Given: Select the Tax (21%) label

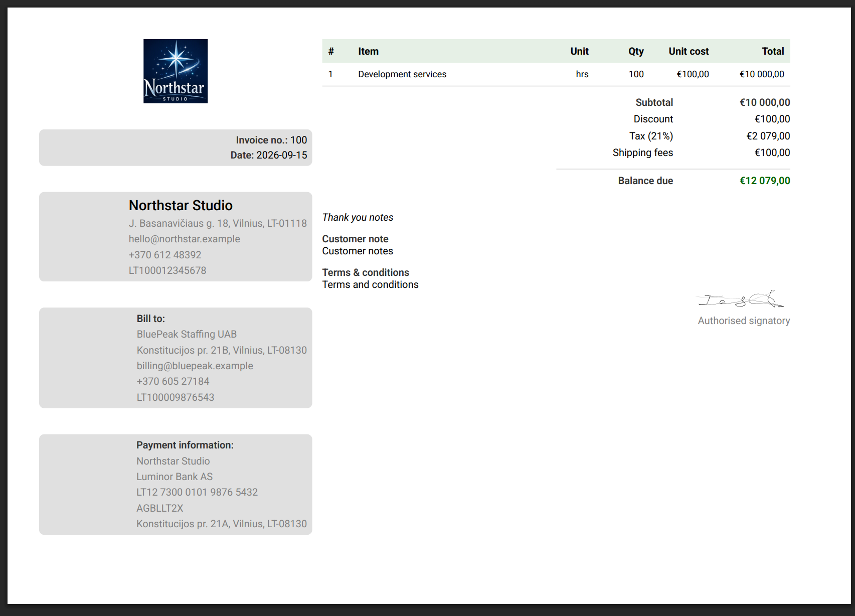Looking at the screenshot, I should (651, 136).
